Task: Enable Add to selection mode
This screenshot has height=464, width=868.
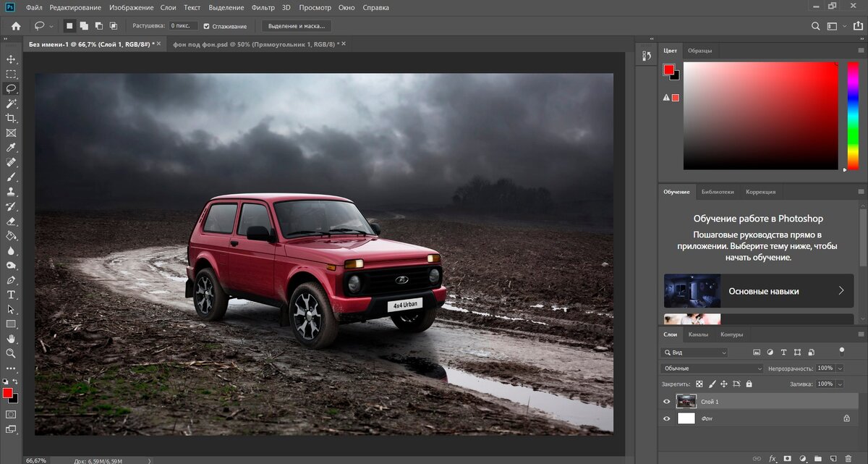Action: click(84, 26)
